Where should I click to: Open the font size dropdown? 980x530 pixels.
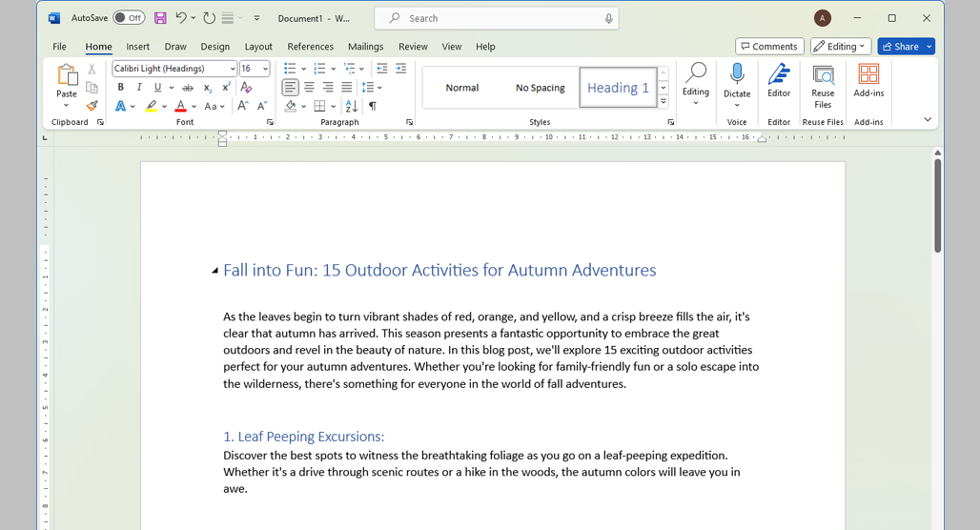266,69
